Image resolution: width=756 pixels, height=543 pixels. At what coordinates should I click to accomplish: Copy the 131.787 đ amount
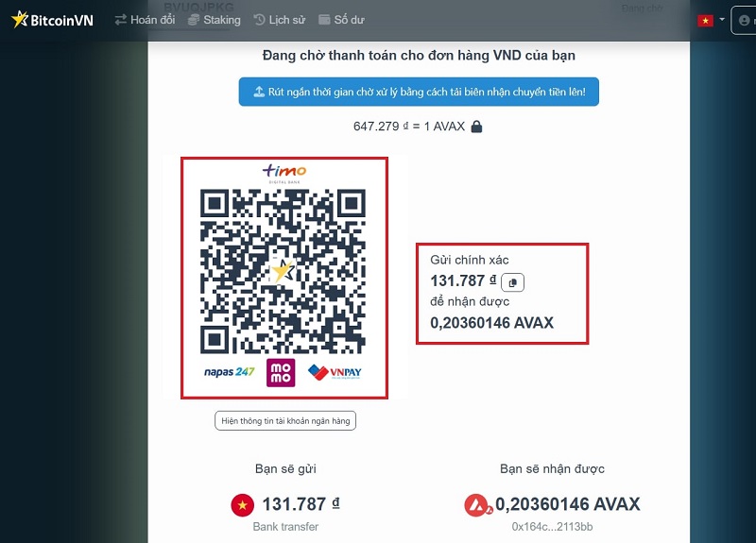pyautogui.click(x=512, y=282)
